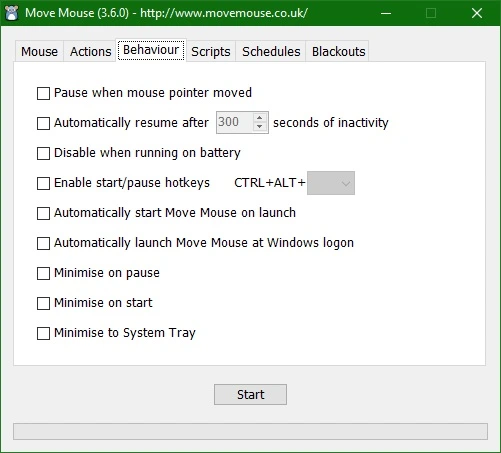Enable Minimise to System Tray
501x453 pixels.
click(43, 333)
